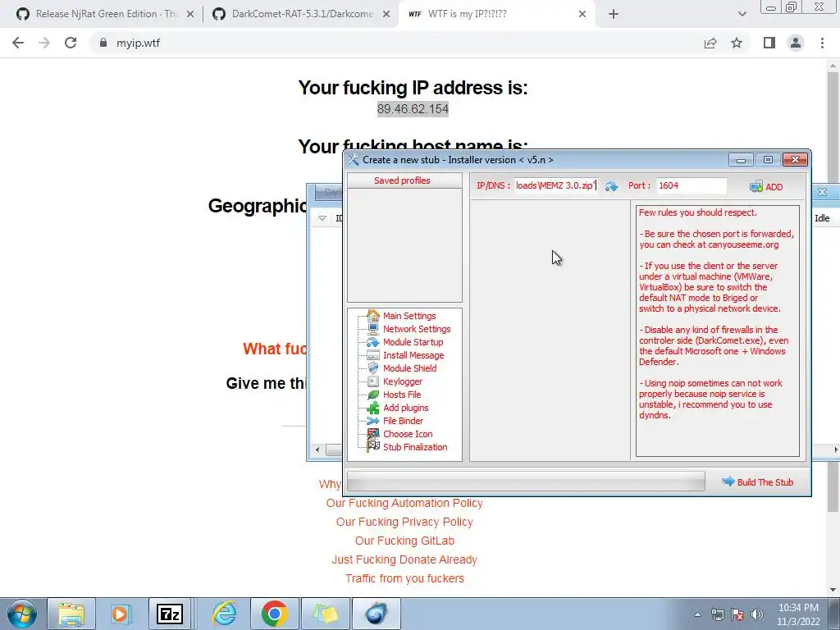Click the Keylogger icon
Screen dimensions: 840x630
click(373, 381)
